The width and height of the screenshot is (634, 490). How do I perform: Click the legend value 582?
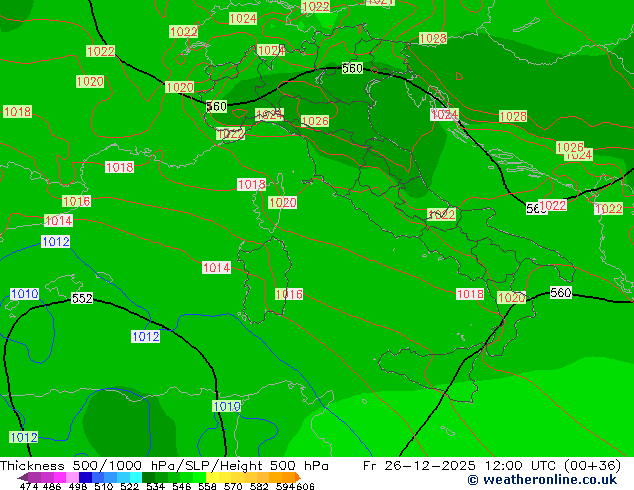pos(259,486)
